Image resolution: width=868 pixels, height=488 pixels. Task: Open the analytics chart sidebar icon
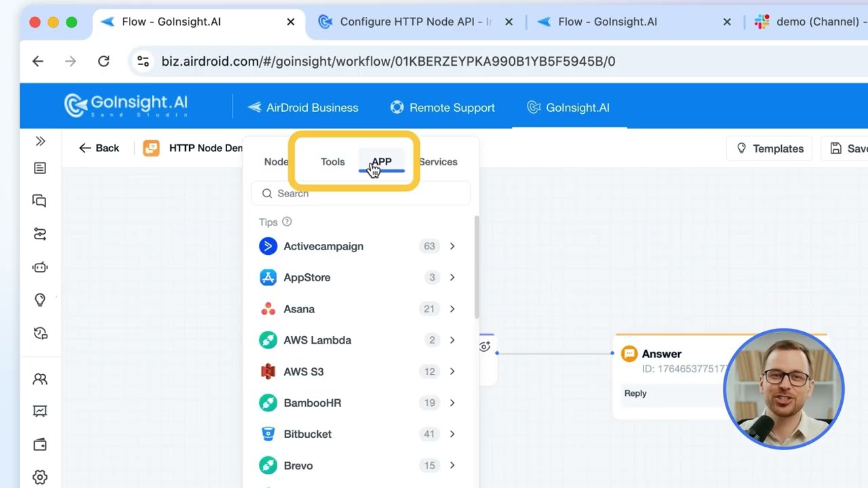pos(40,411)
